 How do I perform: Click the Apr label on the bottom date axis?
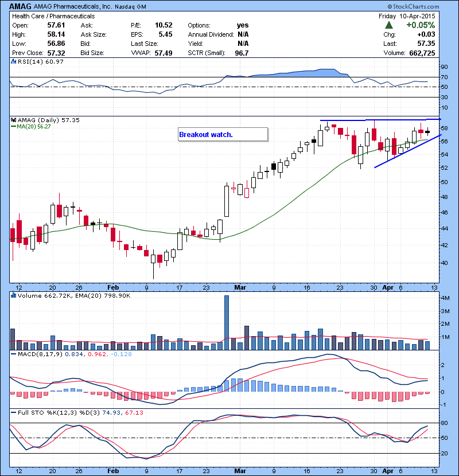tap(388, 471)
